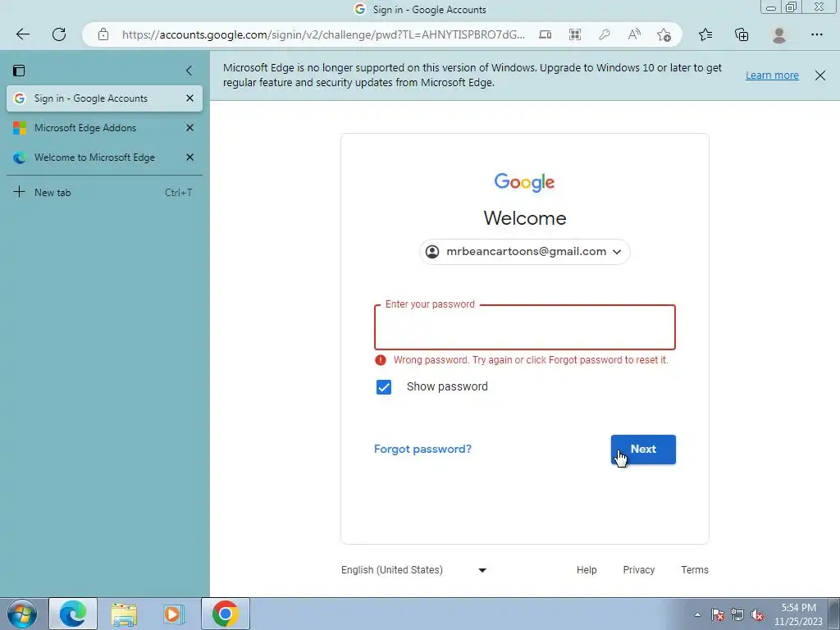Open File Explorer from taskbar
This screenshot has height=630, width=840.
point(124,614)
